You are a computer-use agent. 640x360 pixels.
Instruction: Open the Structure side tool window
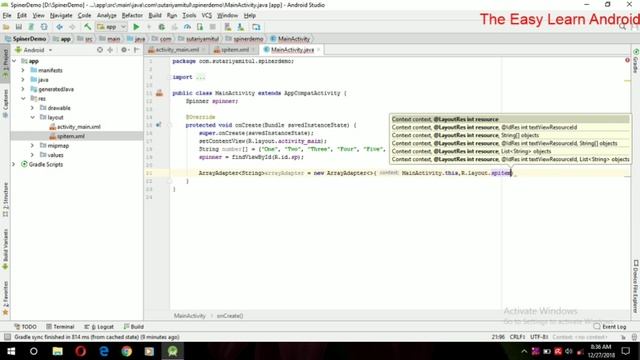click(x=5, y=200)
